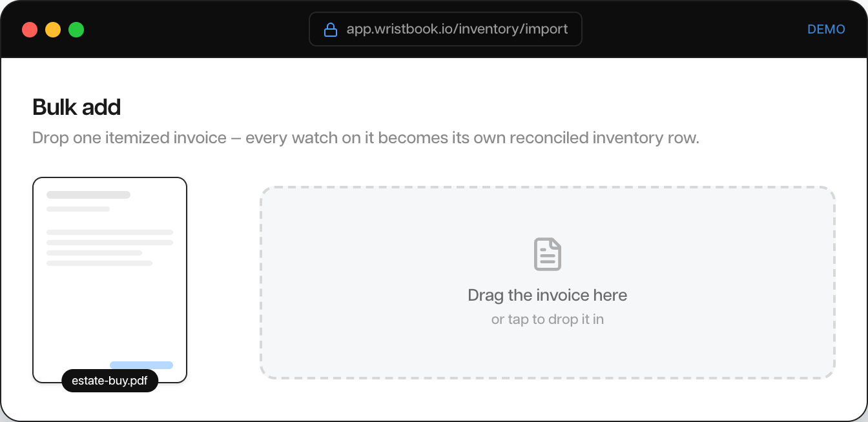Click the app.wristbook.io/inventory/import URL field
The image size is (868, 422).
[x=446, y=29]
